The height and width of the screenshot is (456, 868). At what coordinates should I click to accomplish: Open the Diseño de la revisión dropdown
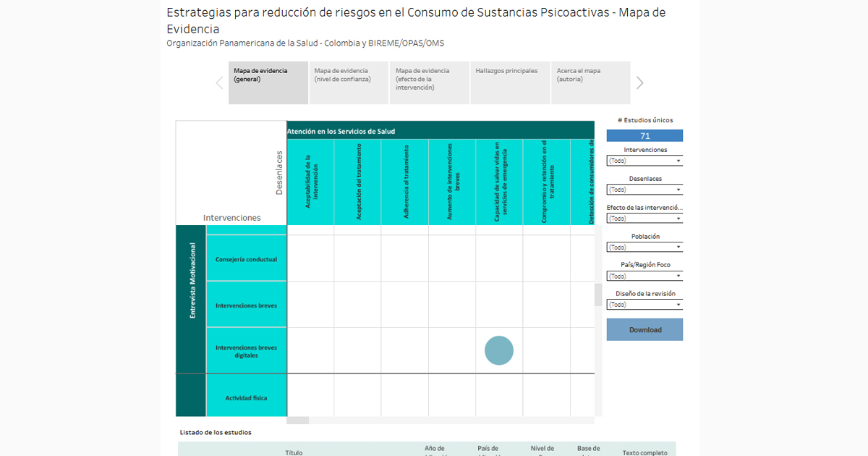click(644, 305)
